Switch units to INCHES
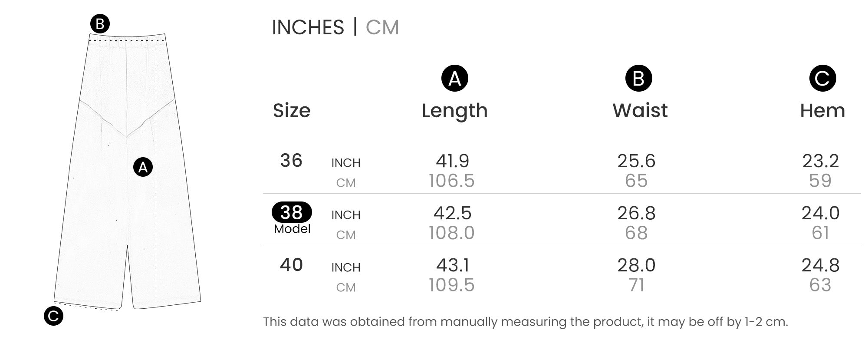 308,27
